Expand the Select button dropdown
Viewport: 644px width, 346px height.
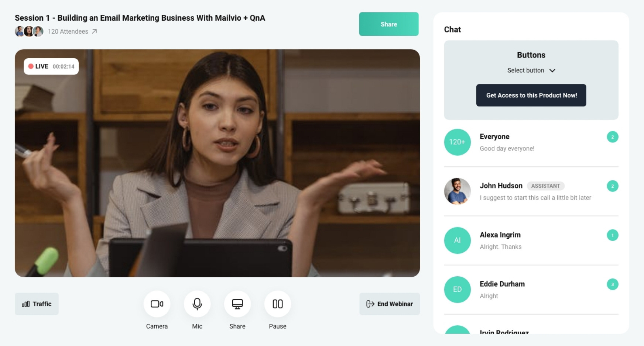531,70
